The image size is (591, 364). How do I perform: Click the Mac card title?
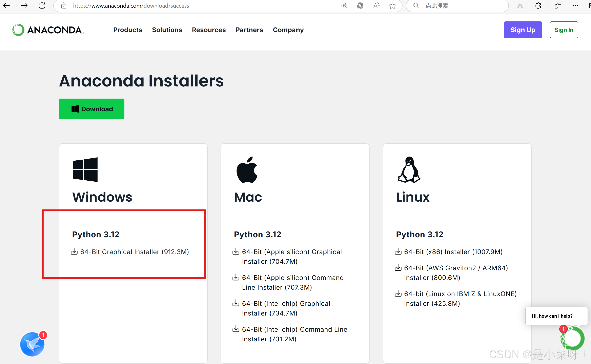248,197
